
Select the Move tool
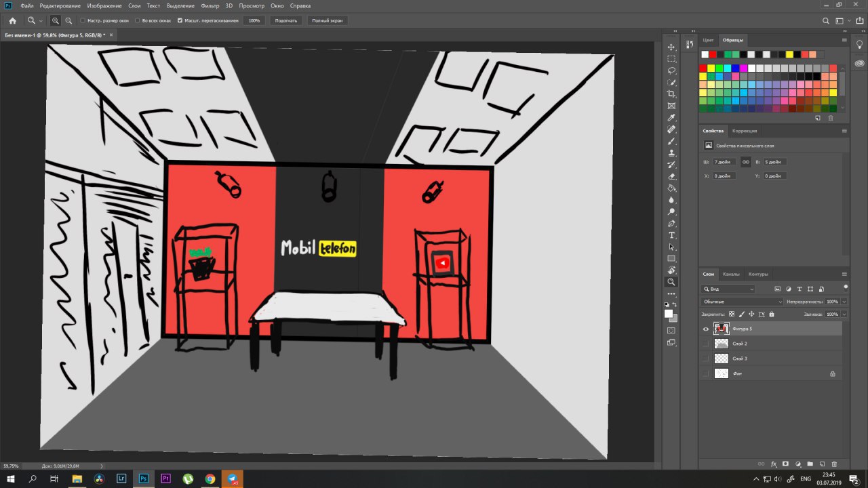671,47
